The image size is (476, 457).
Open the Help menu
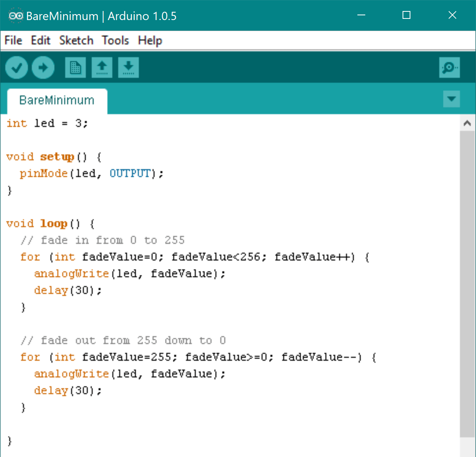coord(150,40)
